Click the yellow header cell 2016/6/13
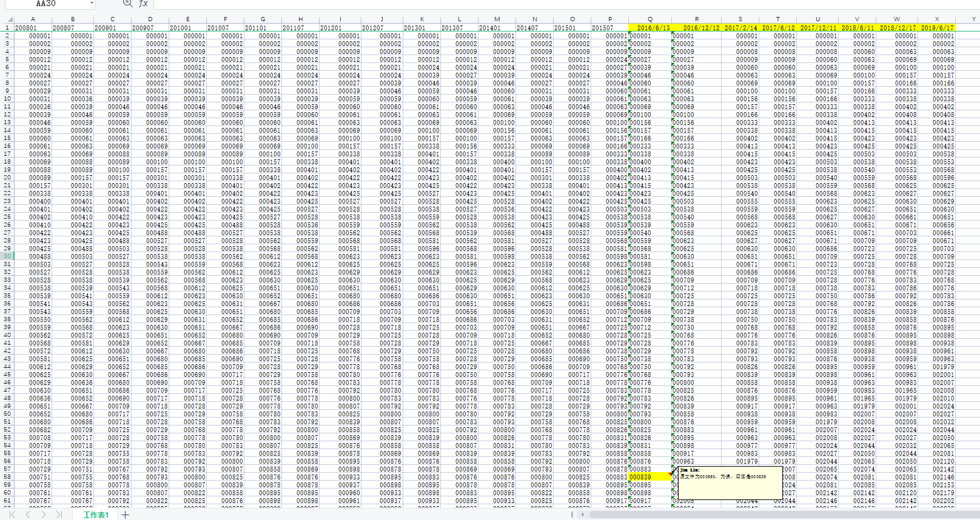The height and width of the screenshot is (520, 980). [x=649, y=28]
